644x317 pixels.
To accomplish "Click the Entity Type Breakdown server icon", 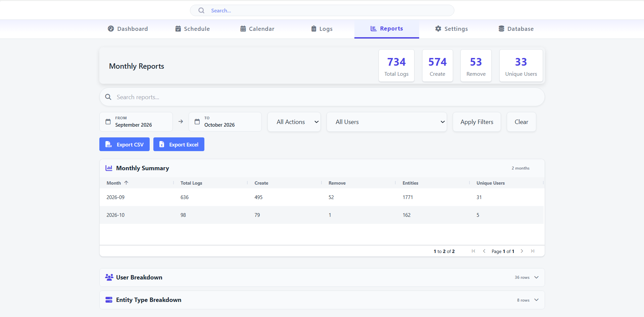I will [109, 300].
